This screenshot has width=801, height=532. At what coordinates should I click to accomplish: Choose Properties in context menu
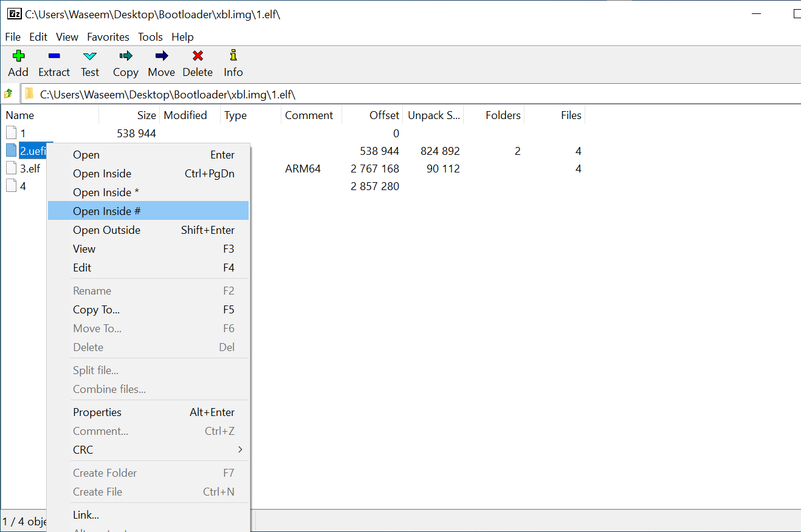click(x=148, y=412)
